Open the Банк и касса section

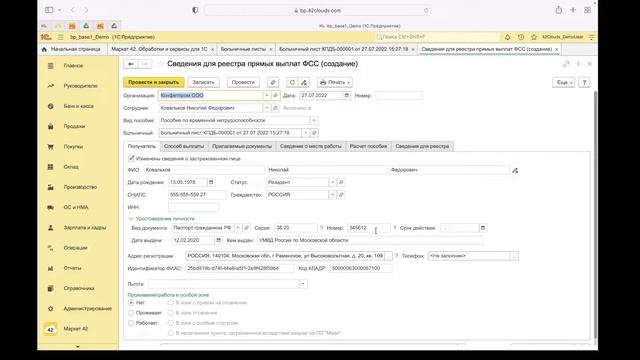point(78,106)
